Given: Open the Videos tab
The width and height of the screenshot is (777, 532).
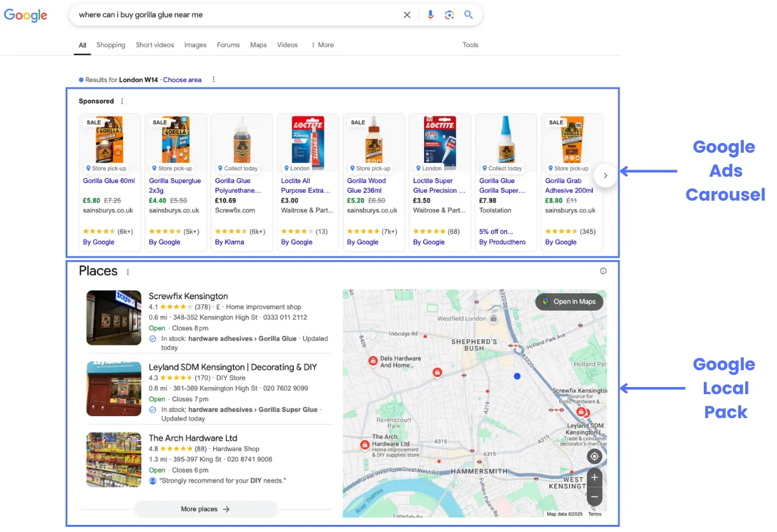Looking at the screenshot, I should point(287,45).
